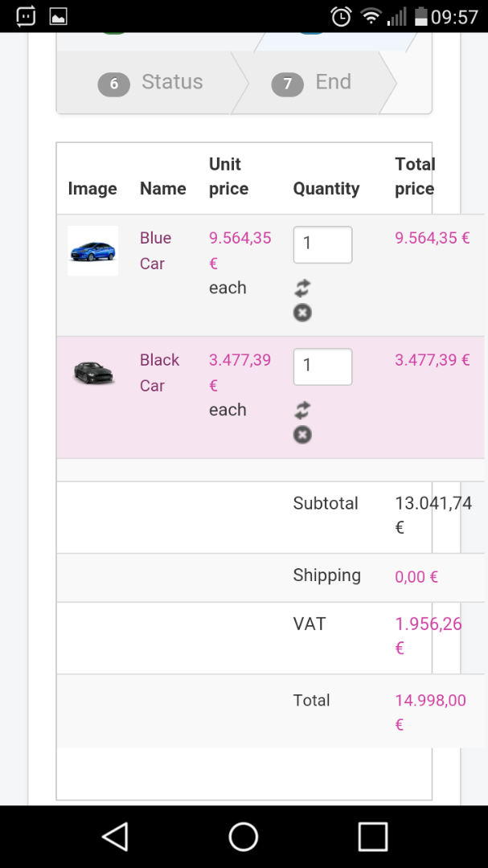Open recent apps with square button
The width and height of the screenshot is (488, 868).
[x=373, y=837]
